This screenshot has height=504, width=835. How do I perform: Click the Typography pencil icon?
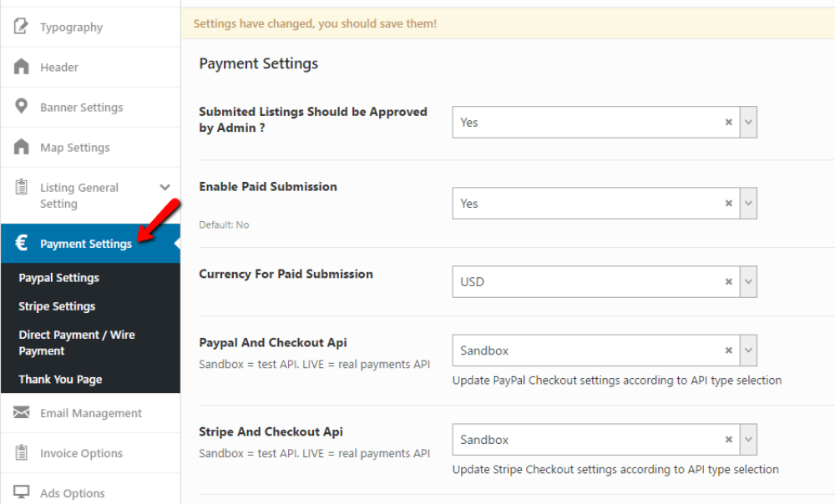[20, 26]
